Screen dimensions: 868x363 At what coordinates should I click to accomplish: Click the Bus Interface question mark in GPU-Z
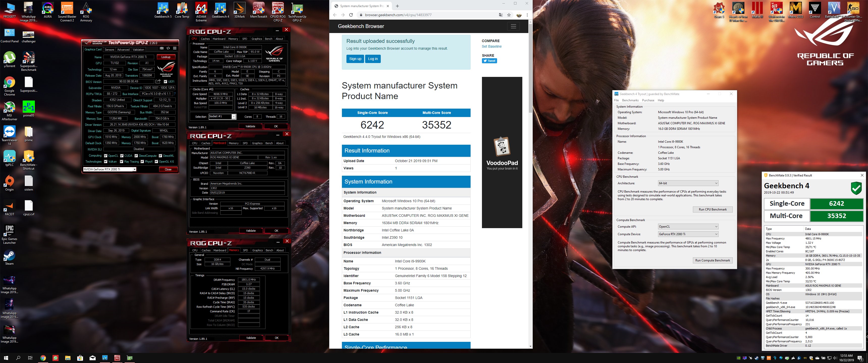[175, 94]
